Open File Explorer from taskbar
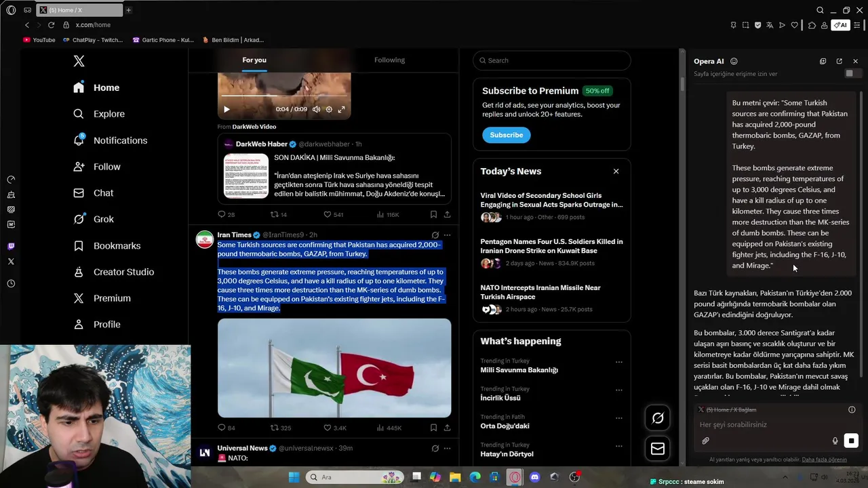This screenshot has height=488, width=868. [x=455, y=477]
